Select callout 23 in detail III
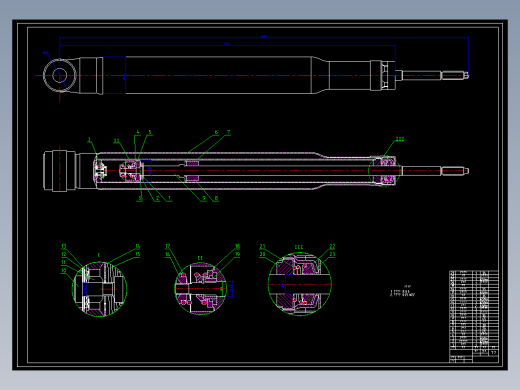The width and height of the screenshot is (520, 390). point(332,254)
